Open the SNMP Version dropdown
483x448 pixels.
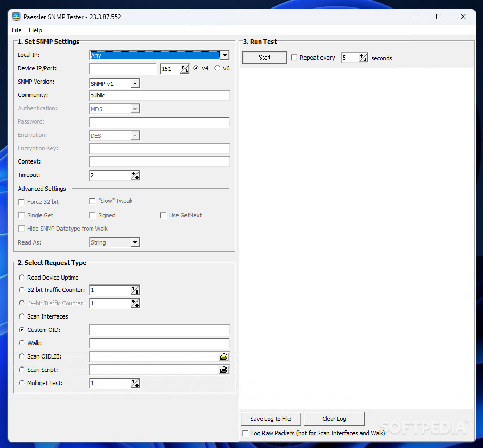(x=135, y=84)
